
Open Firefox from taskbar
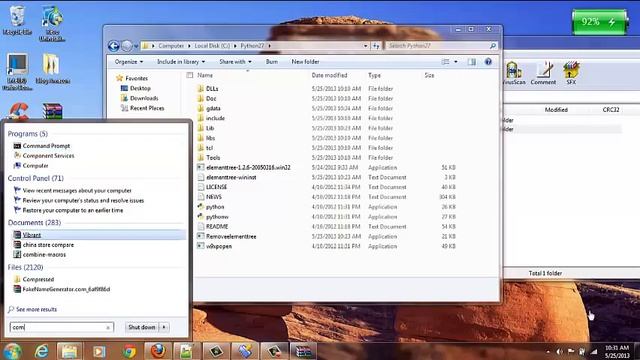coord(158,351)
